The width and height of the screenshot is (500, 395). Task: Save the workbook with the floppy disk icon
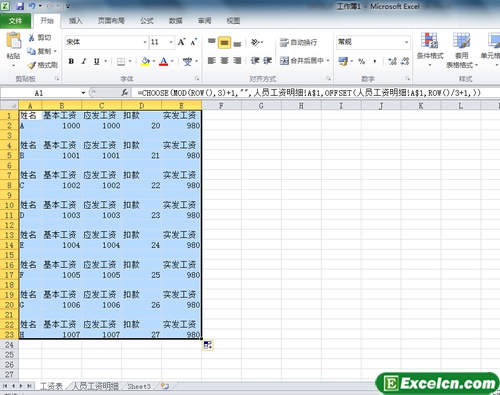20,6
